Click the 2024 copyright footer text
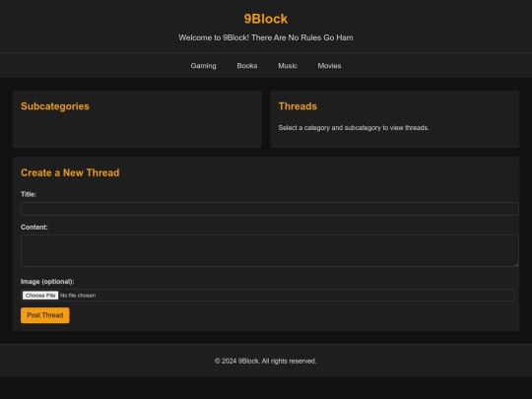Image resolution: width=532 pixels, height=399 pixels. [x=266, y=361]
